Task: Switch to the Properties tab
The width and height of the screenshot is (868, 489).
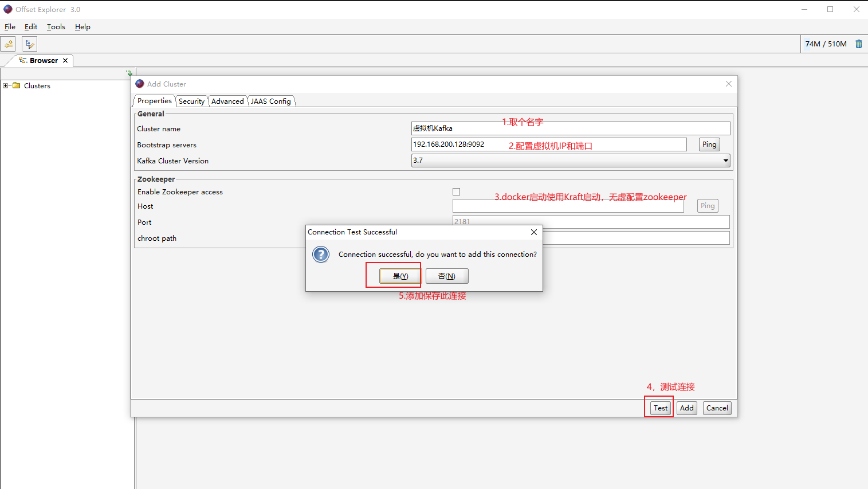Action: (x=155, y=101)
